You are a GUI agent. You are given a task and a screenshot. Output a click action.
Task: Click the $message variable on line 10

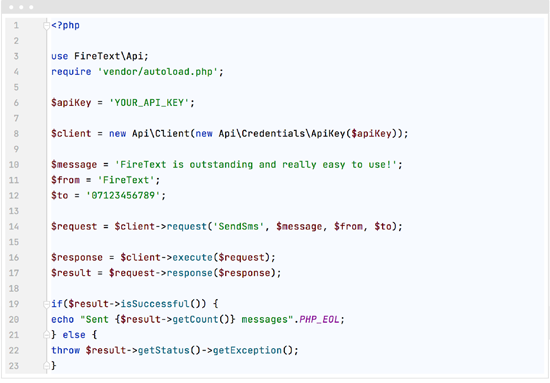pos(74,164)
